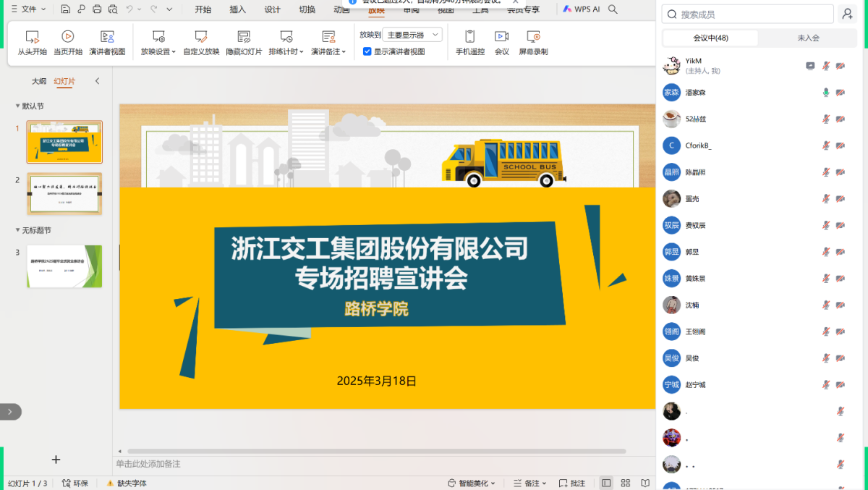Open the meeting (会议) tool
The height and width of the screenshot is (490, 868).
tap(501, 43)
